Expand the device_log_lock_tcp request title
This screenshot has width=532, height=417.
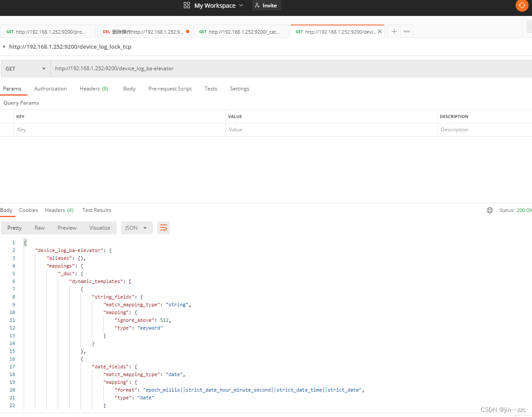click(4, 47)
